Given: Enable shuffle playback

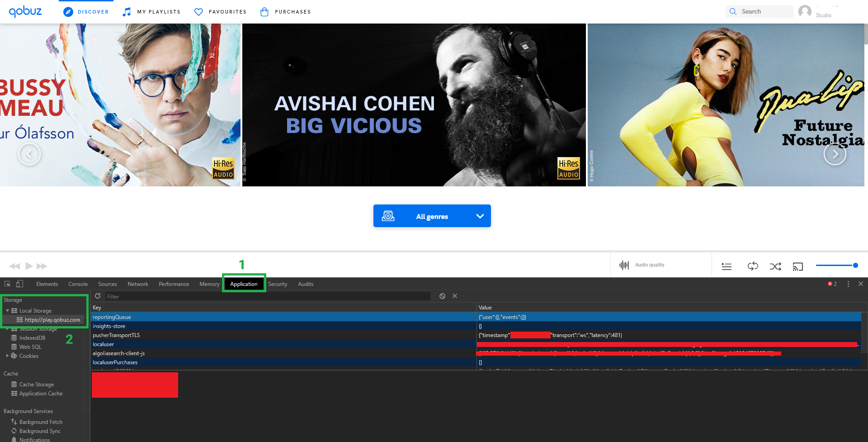Looking at the screenshot, I should tap(775, 266).
